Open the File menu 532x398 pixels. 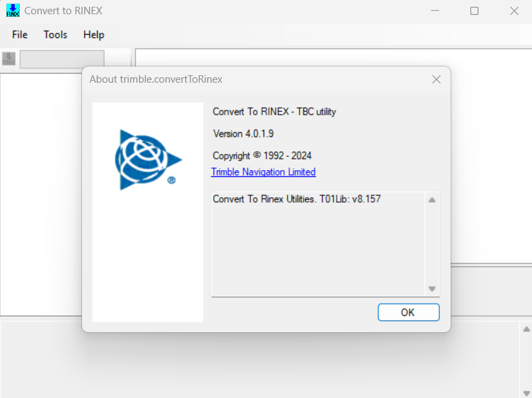pos(20,35)
